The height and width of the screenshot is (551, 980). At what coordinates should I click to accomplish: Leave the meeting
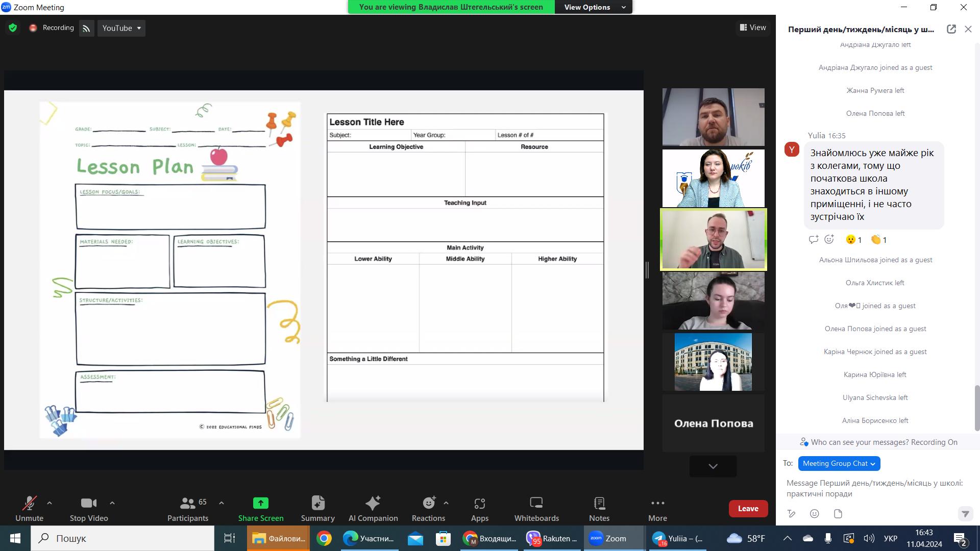pos(748,509)
